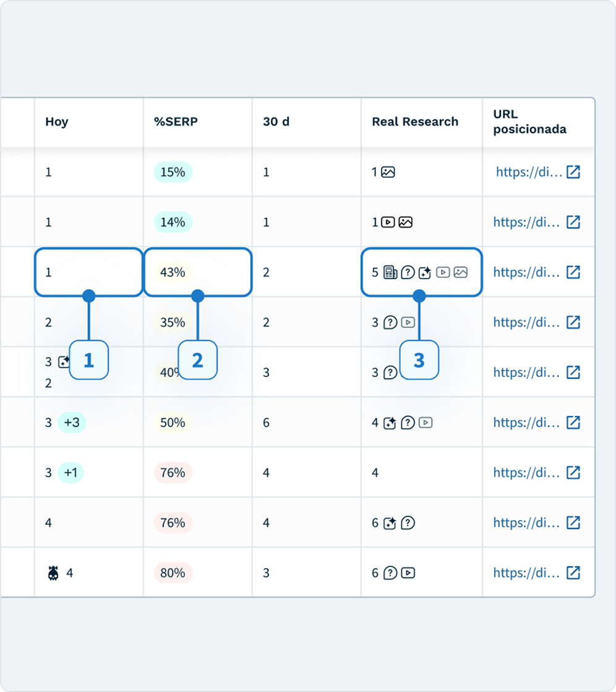Viewport: 616px width, 692px height.
Task: Open the URL link in the 35% row
Action: [x=526, y=322]
